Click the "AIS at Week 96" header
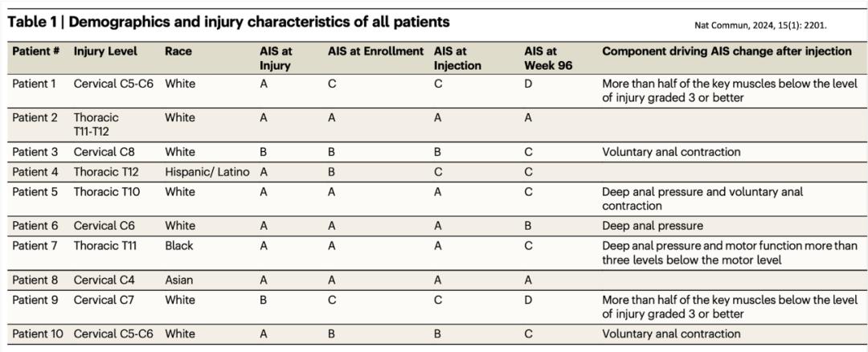Viewport: 868px width, 352px height. coord(548,59)
